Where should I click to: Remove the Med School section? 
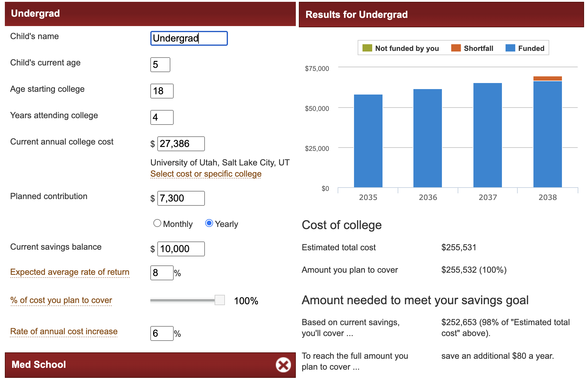coord(283,365)
